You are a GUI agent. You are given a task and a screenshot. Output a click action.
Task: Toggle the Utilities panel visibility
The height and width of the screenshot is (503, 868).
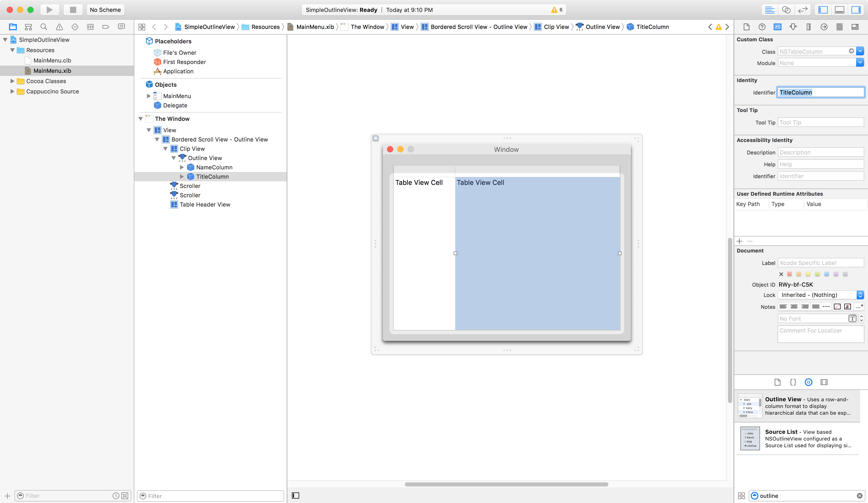(856, 10)
